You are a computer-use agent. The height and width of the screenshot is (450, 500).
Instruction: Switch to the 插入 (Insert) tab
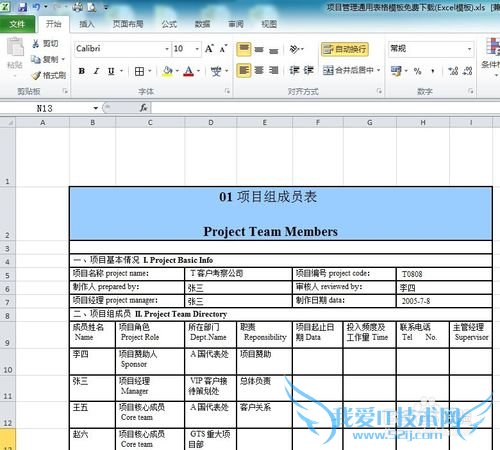pyautogui.click(x=87, y=24)
